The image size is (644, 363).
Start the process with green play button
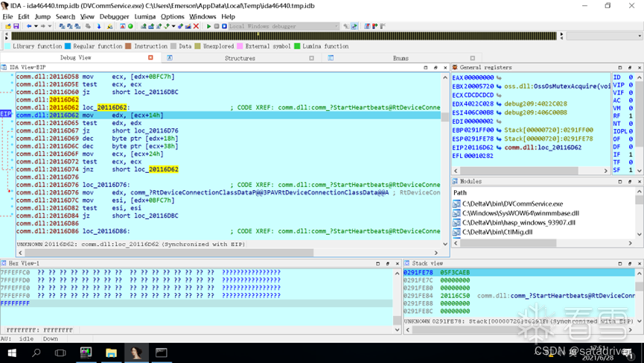[208, 26]
